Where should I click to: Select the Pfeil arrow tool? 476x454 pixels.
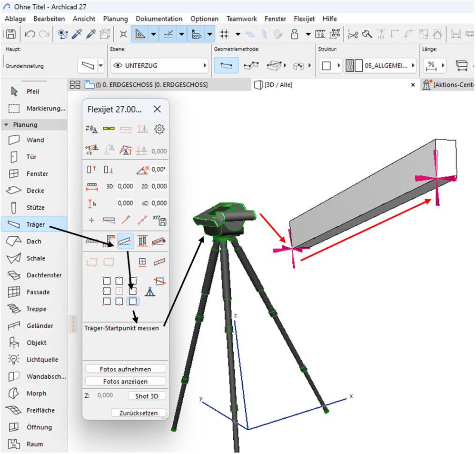(x=34, y=91)
